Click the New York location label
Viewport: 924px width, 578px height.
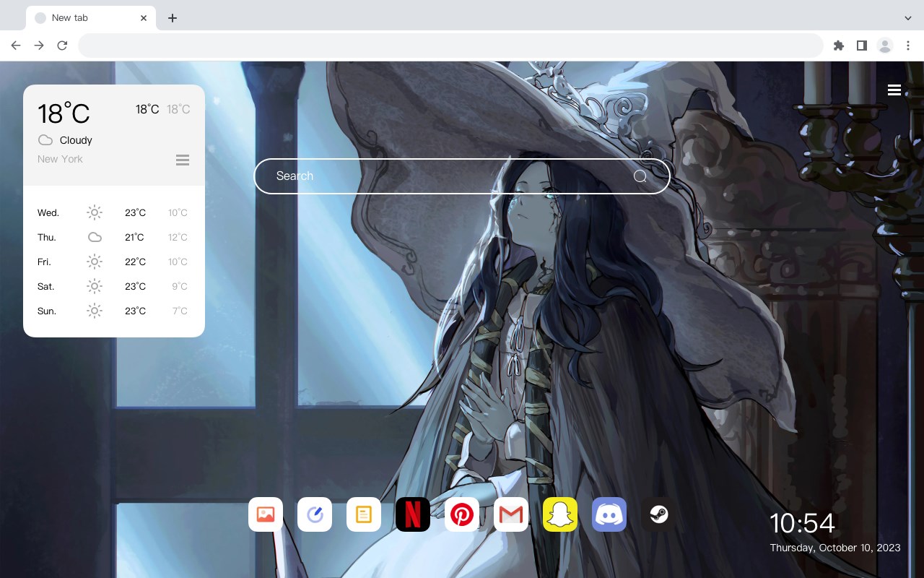tap(60, 159)
